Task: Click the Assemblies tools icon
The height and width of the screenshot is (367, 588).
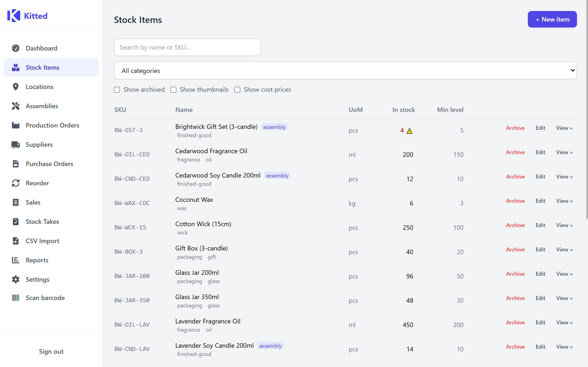Action: click(x=16, y=106)
